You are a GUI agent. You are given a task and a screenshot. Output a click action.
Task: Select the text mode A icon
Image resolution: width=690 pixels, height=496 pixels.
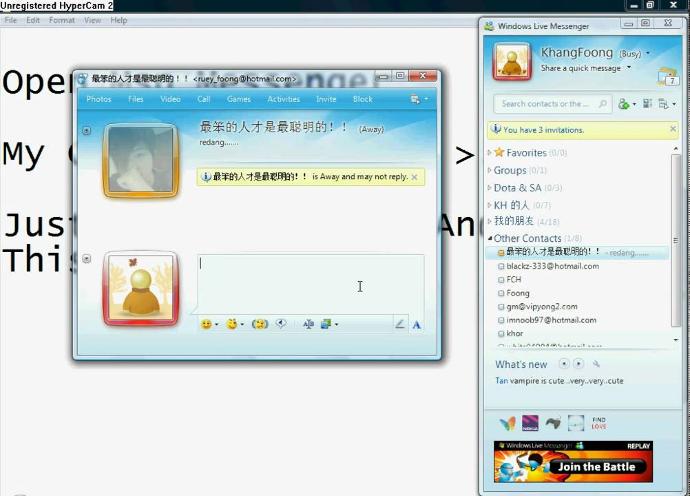[417, 325]
